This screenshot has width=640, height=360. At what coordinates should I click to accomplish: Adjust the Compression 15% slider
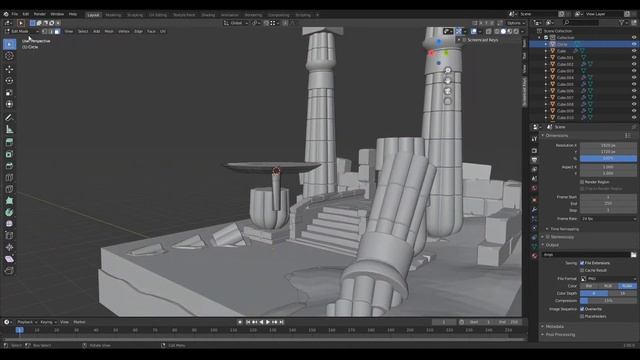[608, 300]
